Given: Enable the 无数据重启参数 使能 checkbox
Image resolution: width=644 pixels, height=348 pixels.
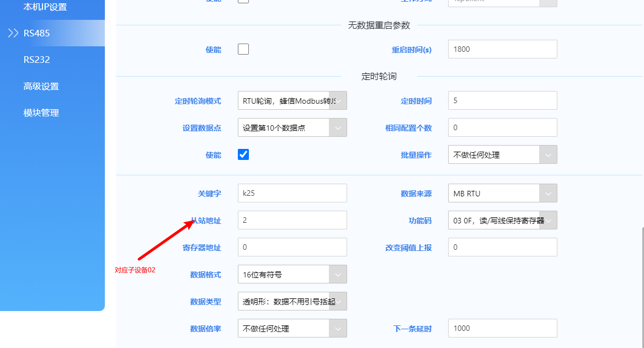Looking at the screenshot, I should 243,49.
